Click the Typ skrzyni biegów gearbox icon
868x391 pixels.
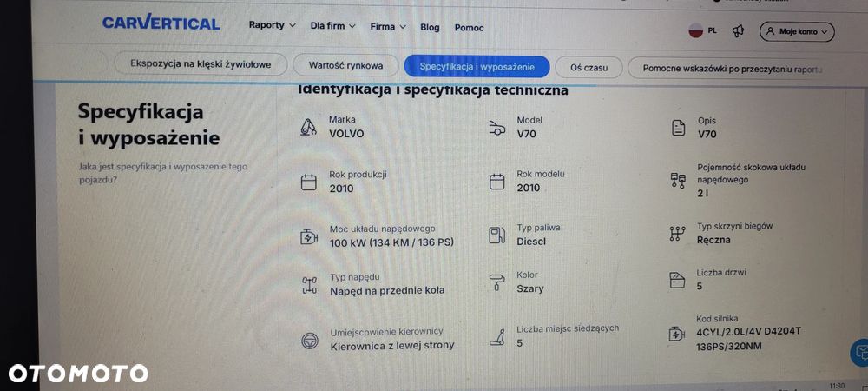click(x=677, y=234)
